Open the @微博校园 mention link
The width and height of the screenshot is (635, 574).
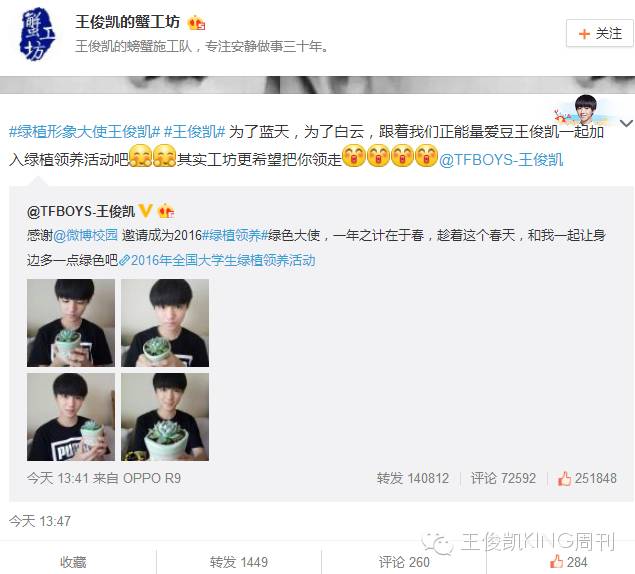[x=85, y=235]
